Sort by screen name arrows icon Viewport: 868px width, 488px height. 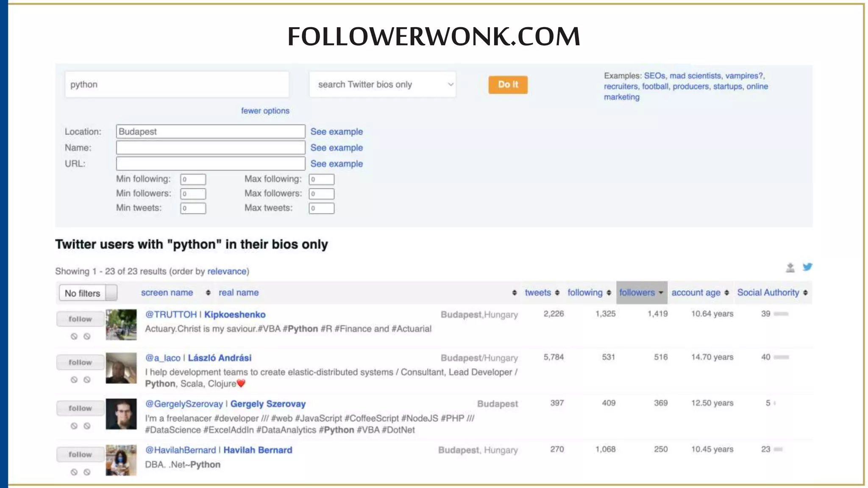pyautogui.click(x=208, y=293)
